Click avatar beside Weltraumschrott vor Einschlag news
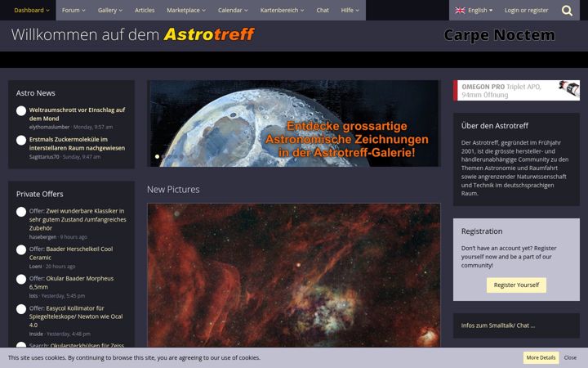 [21, 110]
